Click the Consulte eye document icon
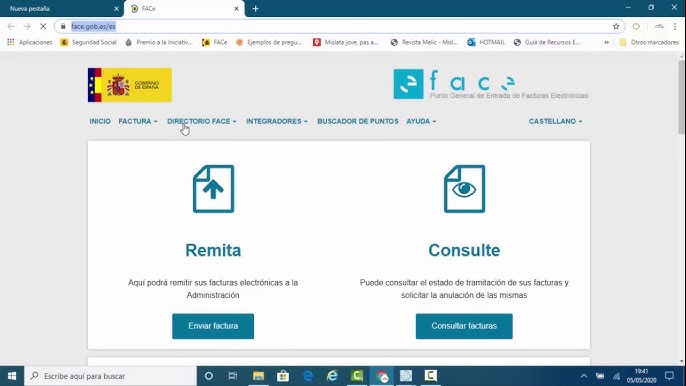The width and height of the screenshot is (686, 386). (x=464, y=189)
